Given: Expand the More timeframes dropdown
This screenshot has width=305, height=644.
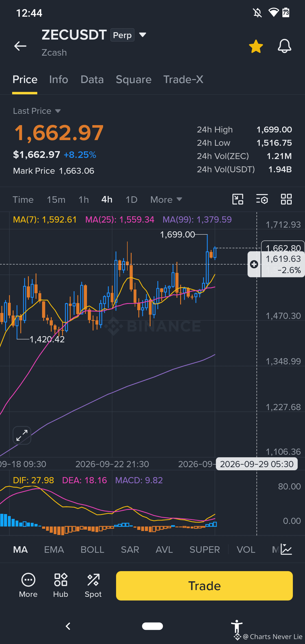Looking at the screenshot, I should 166,200.
